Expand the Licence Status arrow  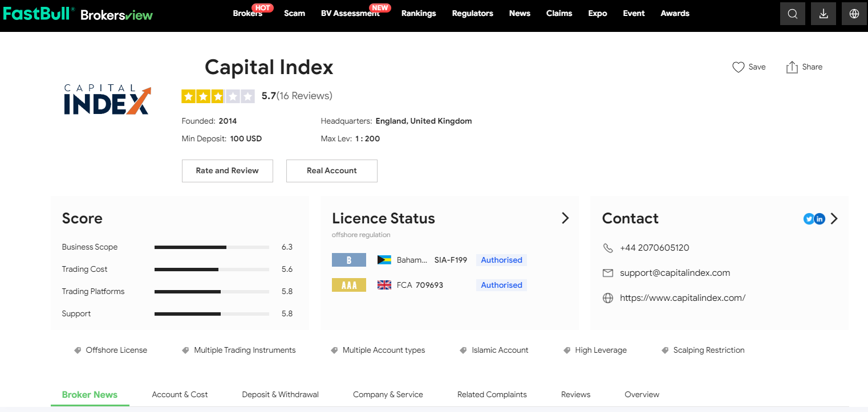click(x=565, y=218)
